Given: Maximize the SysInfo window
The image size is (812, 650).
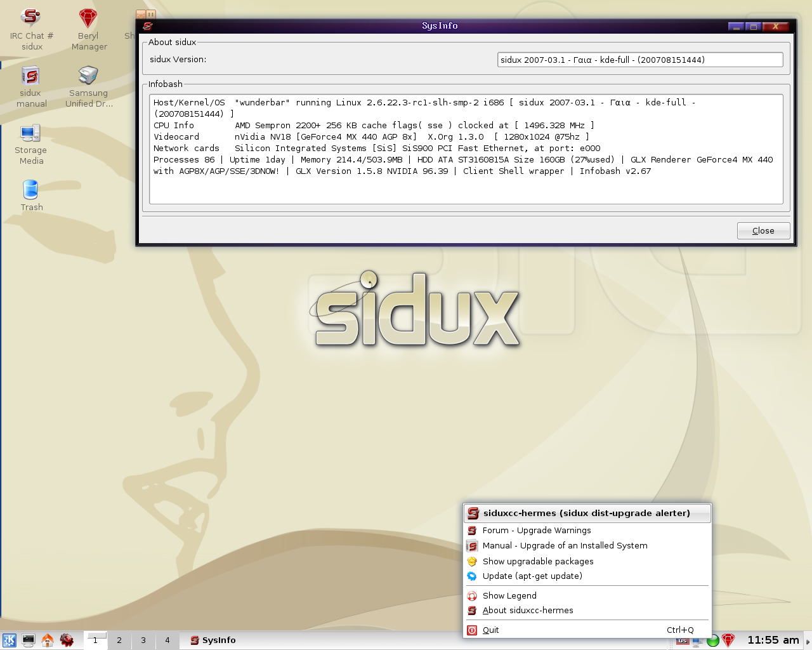Looking at the screenshot, I should click(752, 26).
